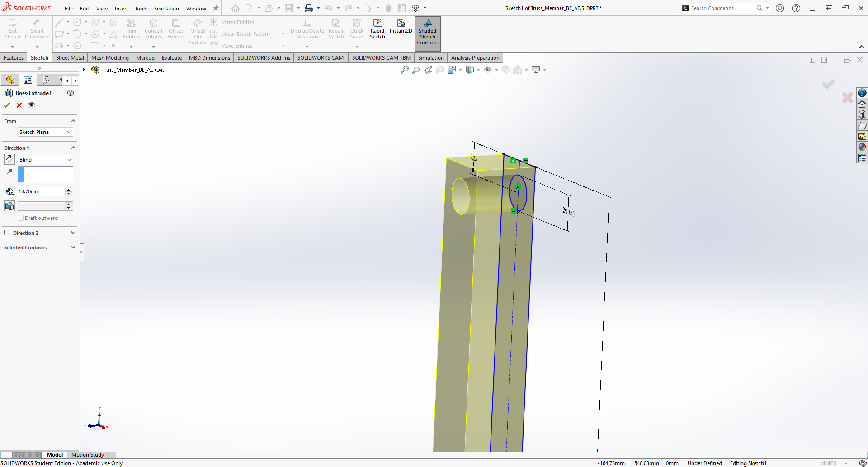The image size is (868, 467).
Task: Open the PropertyManager tab icon
Action: [28, 80]
